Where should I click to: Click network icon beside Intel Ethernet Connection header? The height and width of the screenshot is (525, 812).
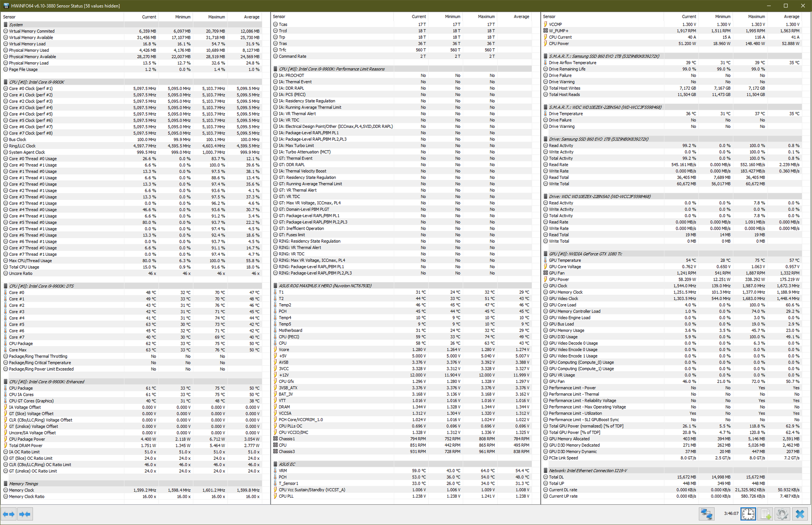coord(546,471)
